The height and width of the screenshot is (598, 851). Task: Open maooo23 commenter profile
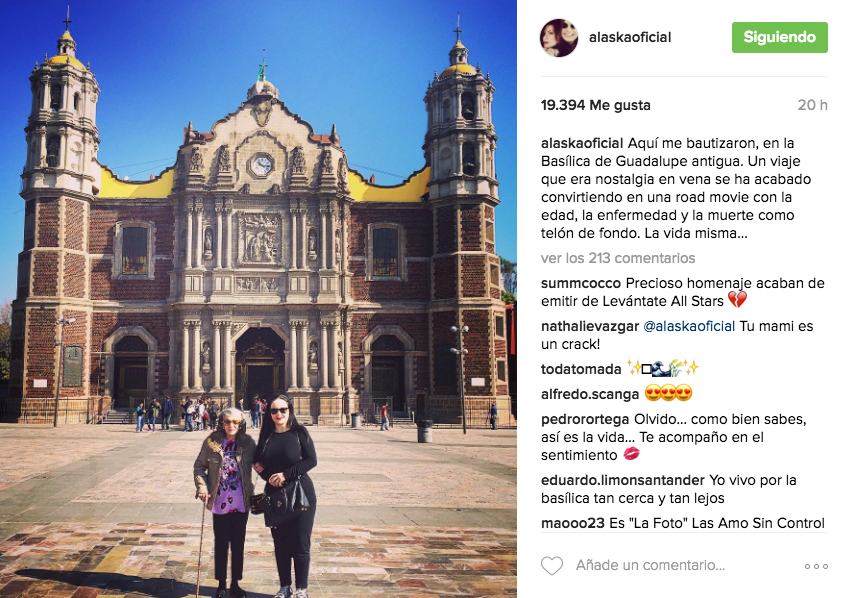(573, 523)
